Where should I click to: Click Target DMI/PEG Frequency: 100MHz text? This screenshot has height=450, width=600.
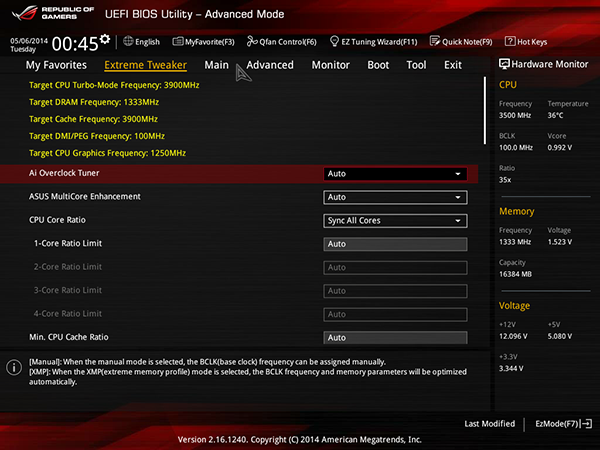(x=97, y=136)
